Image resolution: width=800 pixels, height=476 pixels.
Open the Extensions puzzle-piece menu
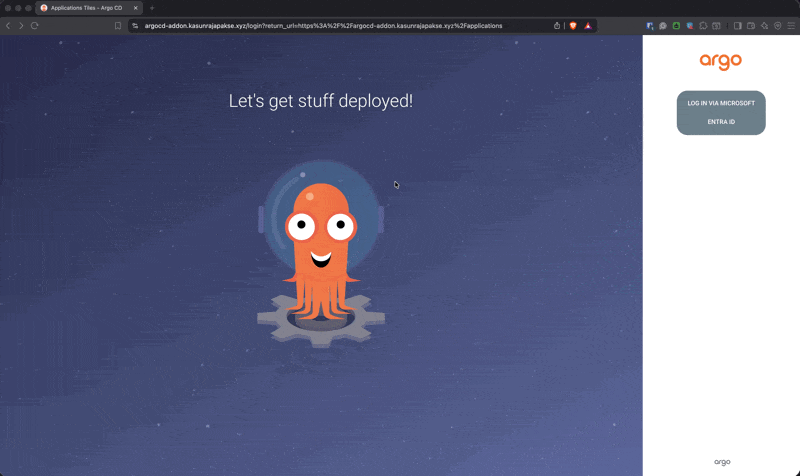703,26
